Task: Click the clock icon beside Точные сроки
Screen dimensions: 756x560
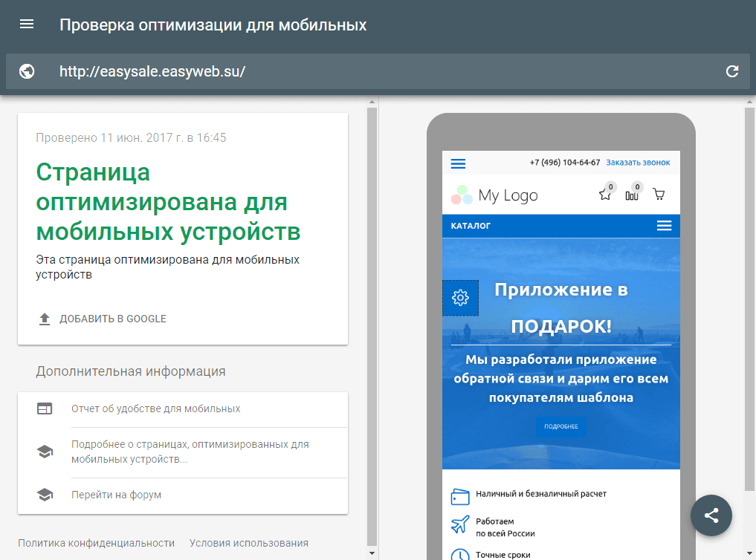Action: pyautogui.click(x=460, y=554)
